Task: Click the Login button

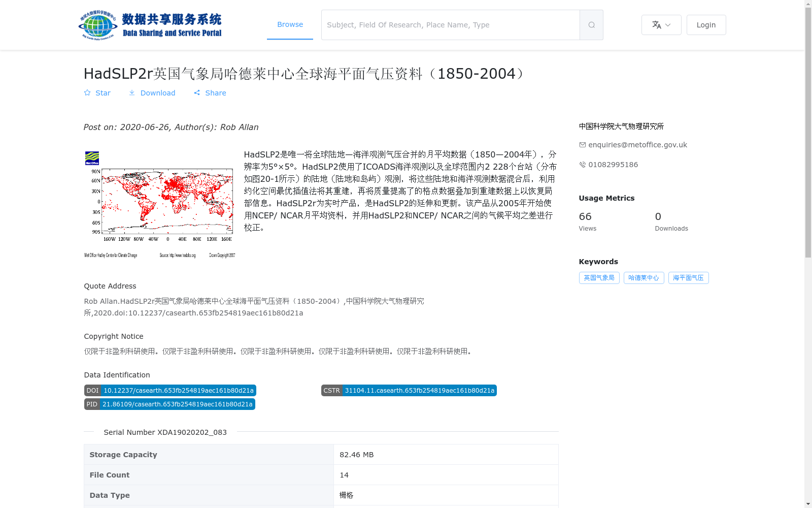Action: (706, 25)
